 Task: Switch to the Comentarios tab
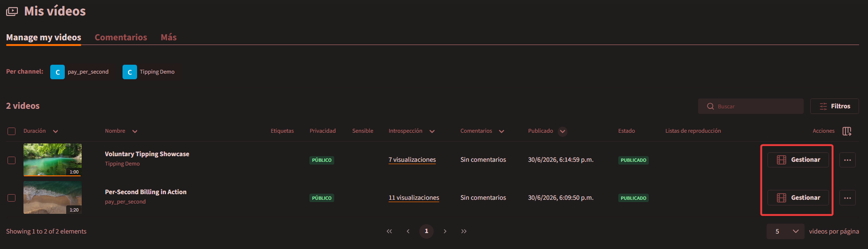pos(121,38)
